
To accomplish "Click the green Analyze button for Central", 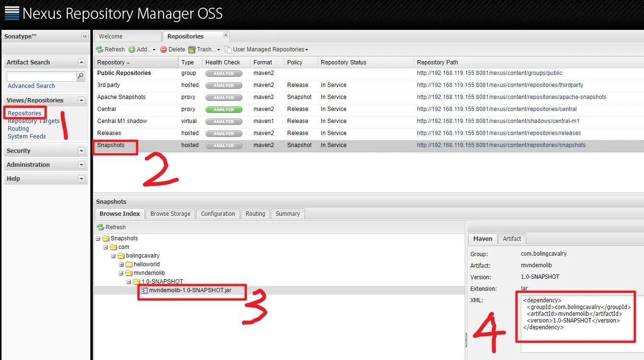I will [x=224, y=110].
